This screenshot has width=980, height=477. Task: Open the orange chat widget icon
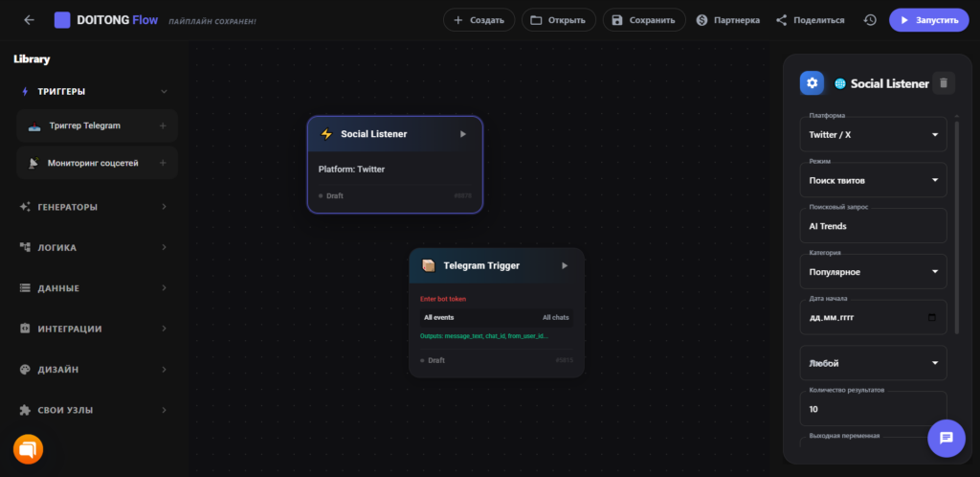(x=28, y=449)
